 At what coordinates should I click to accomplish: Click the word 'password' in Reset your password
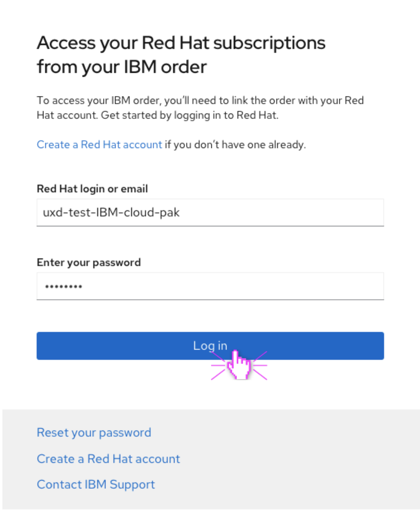click(x=125, y=433)
